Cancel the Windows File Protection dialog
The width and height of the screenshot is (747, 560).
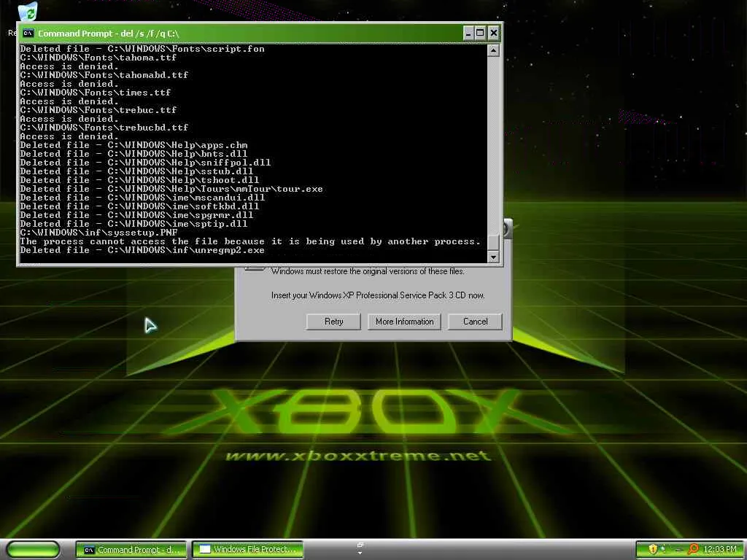(475, 322)
